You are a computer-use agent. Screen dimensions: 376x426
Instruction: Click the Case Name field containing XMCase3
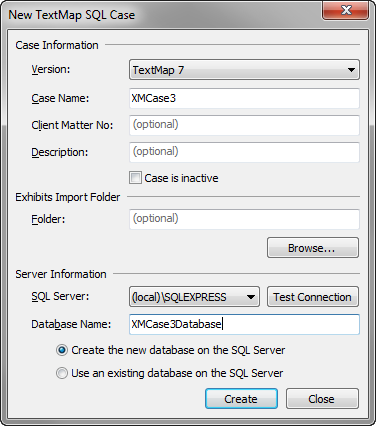[x=244, y=98]
